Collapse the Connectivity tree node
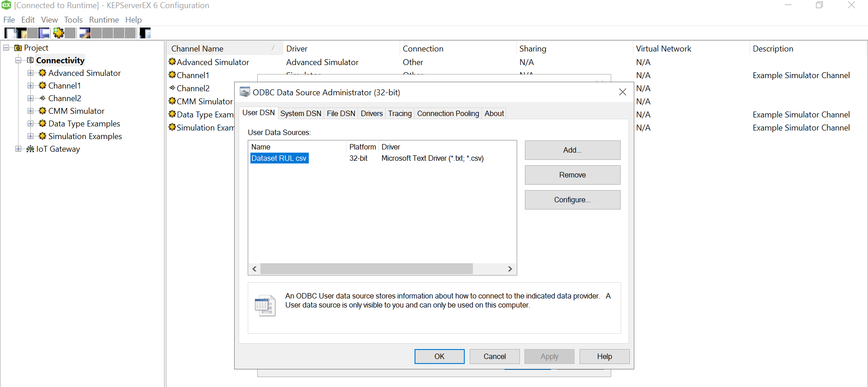The width and height of the screenshot is (868, 387). click(18, 61)
